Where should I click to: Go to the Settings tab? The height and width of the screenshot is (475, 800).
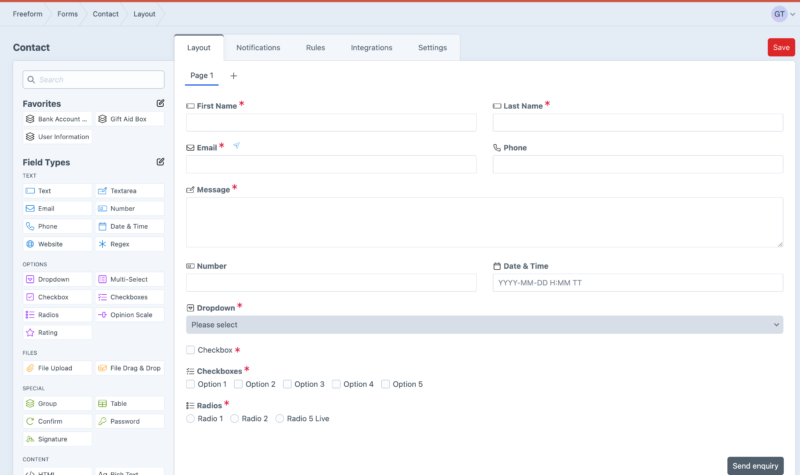click(432, 48)
